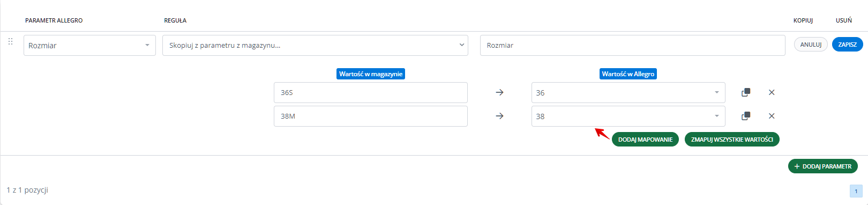Open the Allegro value 38 dropdown
This screenshot has height=205, width=868.
628,116
